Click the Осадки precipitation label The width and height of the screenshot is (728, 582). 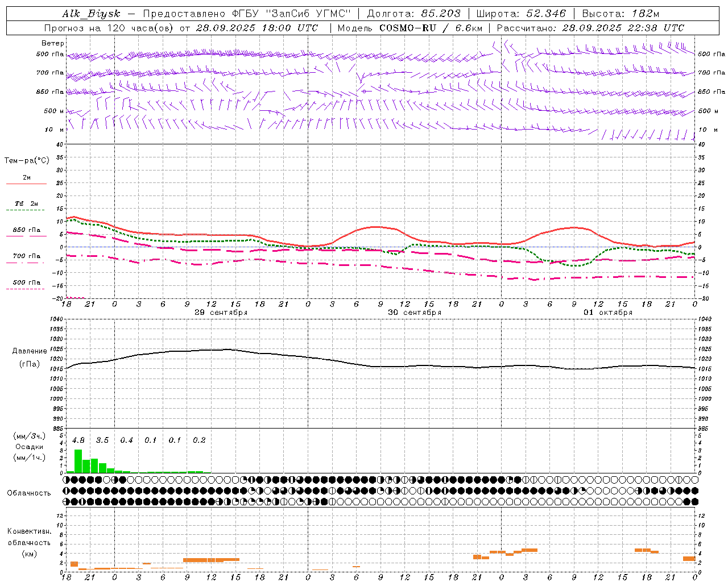(30, 447)
